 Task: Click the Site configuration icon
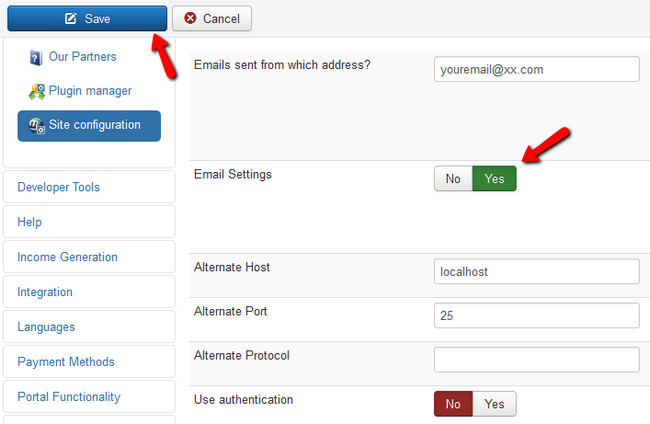click(36, 125)
